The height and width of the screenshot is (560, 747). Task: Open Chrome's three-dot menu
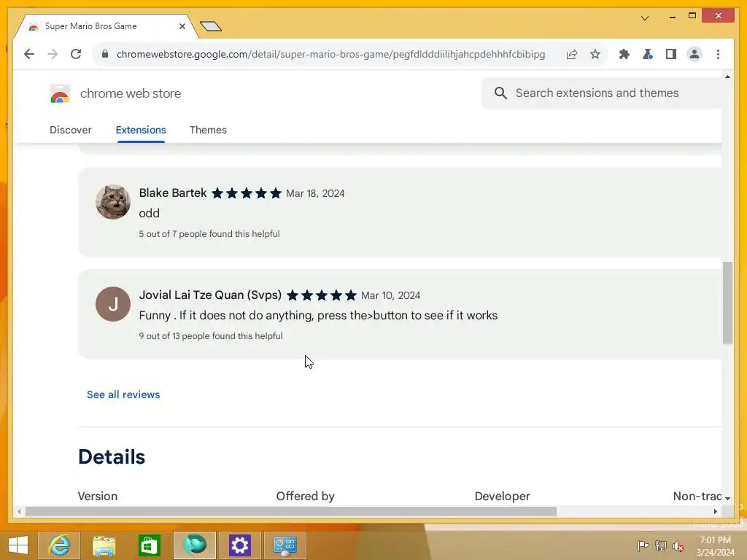coord(718,54)
